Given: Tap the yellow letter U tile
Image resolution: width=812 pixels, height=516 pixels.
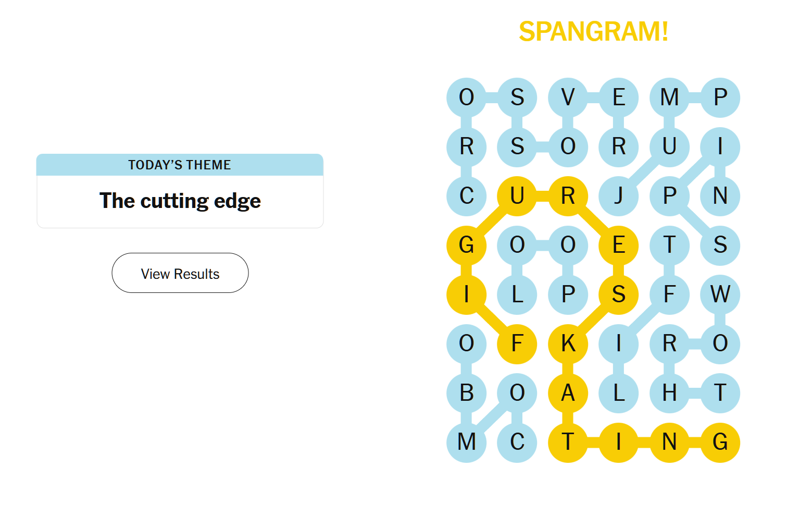Looking at the screenshot, I should click(517, 196).
